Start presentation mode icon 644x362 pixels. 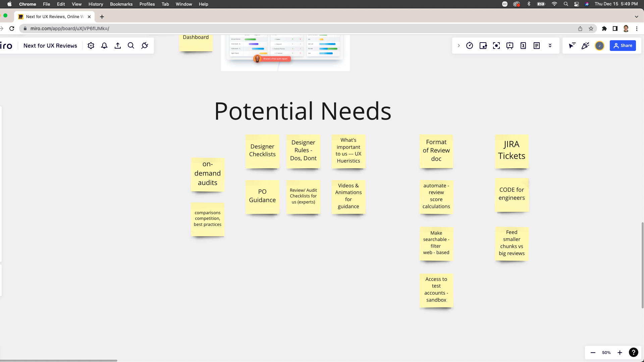click(510, 46)
